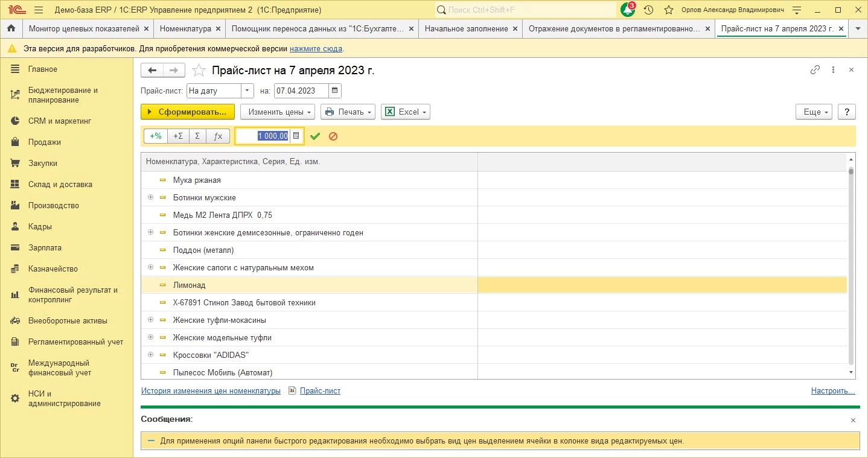This screenshot has width=868, height=458.
Task: Expand the Женские модельные туфли row
Action: point(150,338)
